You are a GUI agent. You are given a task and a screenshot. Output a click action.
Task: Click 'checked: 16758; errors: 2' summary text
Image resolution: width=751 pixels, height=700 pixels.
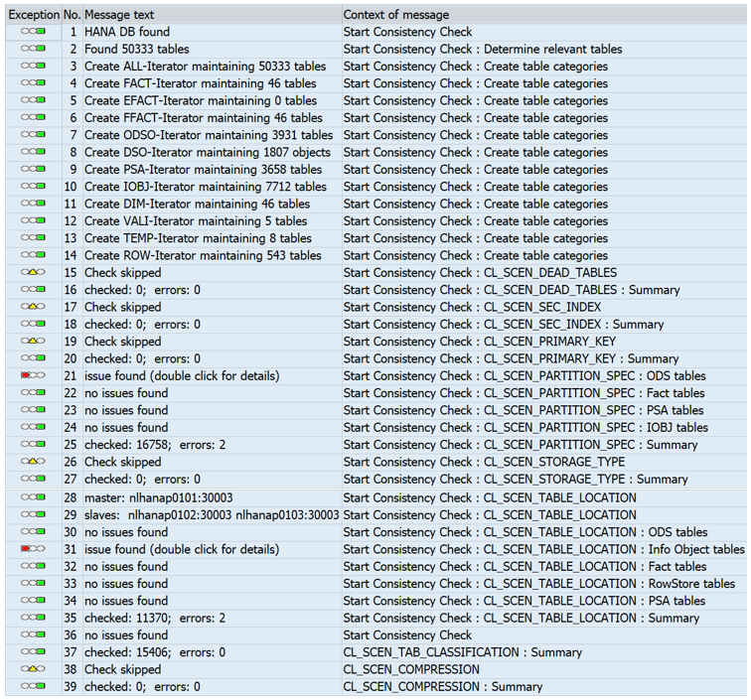click(x=154, y=445)
